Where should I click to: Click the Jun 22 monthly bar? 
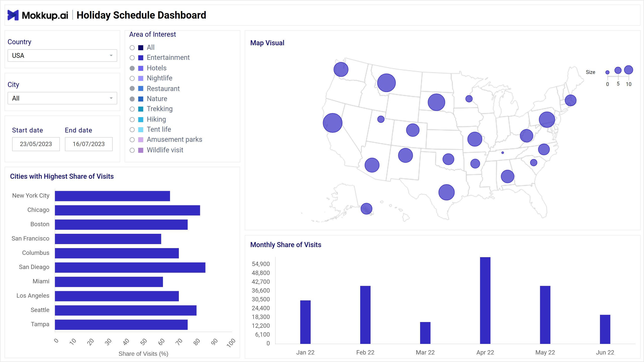[605, 329]
